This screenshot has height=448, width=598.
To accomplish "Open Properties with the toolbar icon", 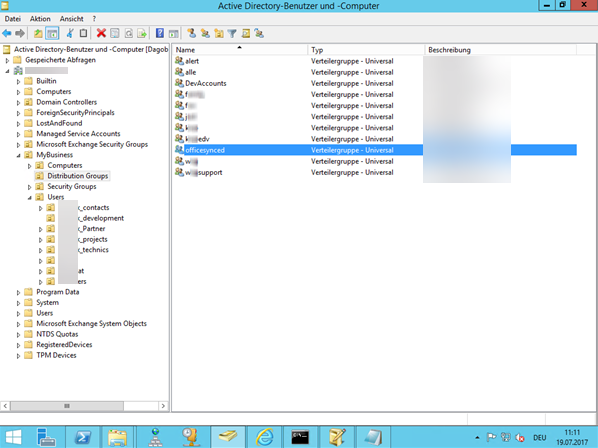I will tap(114, 34).
